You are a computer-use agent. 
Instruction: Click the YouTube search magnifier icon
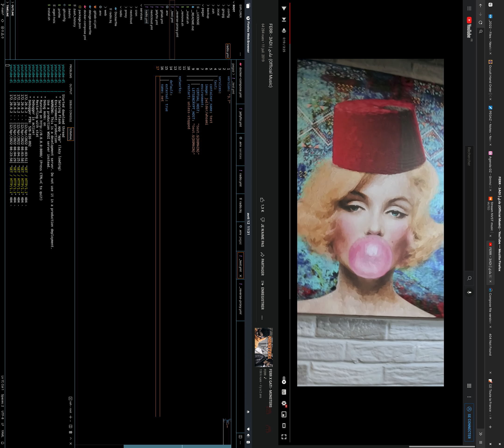pyautogui.click(x=469, y=278)
